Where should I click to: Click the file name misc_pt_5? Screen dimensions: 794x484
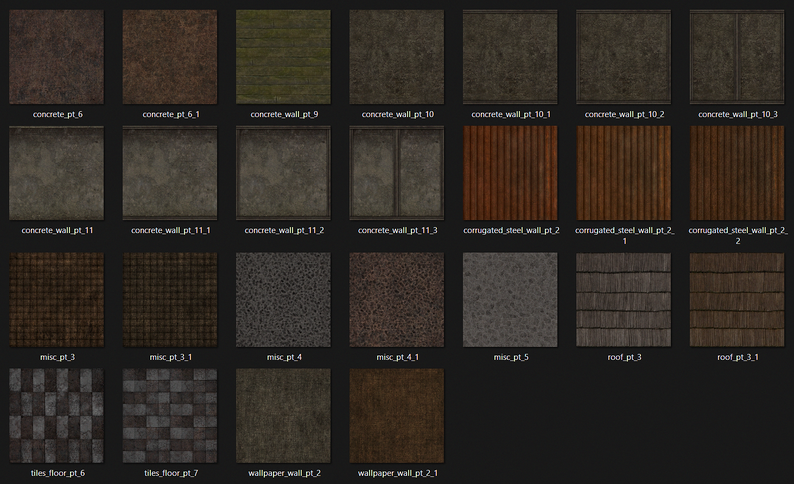coord(511,357)
